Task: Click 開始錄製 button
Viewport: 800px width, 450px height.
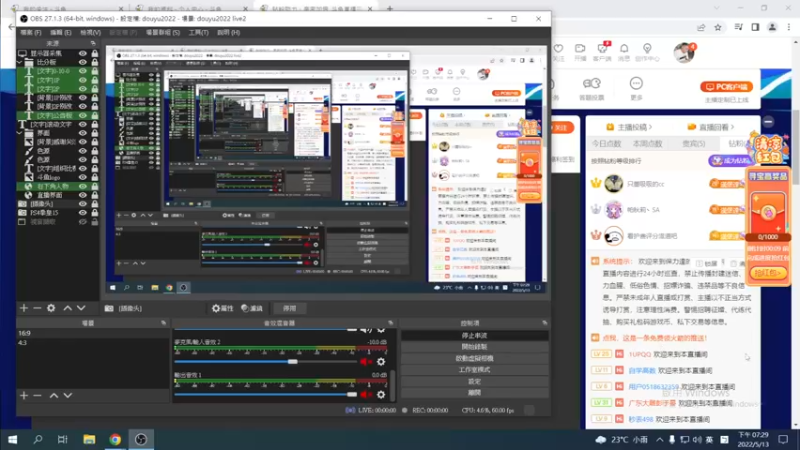Action: click(474, 347)
